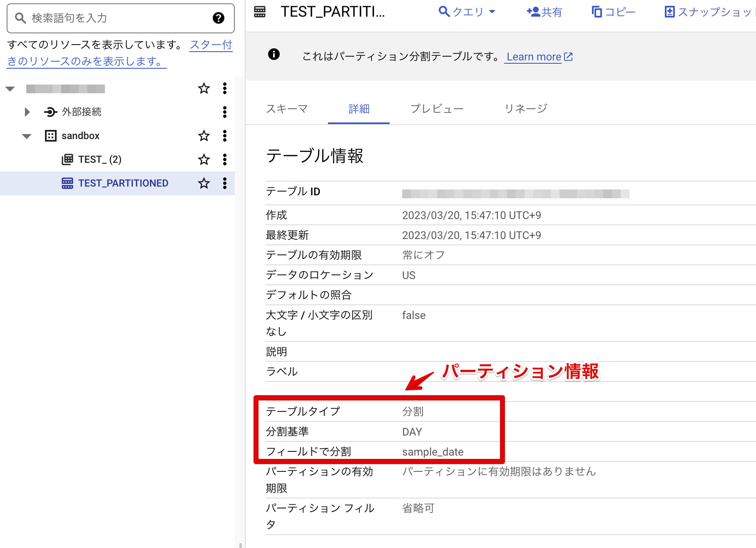This screenshot has height=548, width=756.
Task: Star the TEST_PARTITIONED table
Action: (x=204, y=183)
